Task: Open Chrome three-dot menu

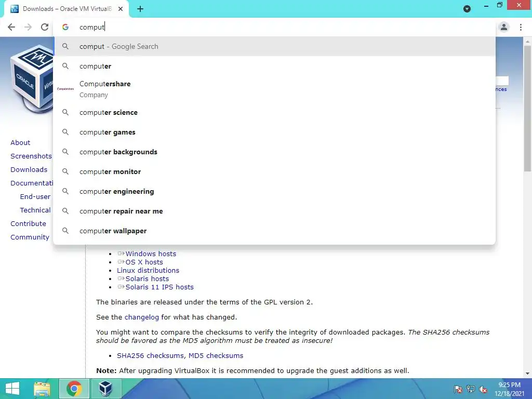Action: (521, 27)
